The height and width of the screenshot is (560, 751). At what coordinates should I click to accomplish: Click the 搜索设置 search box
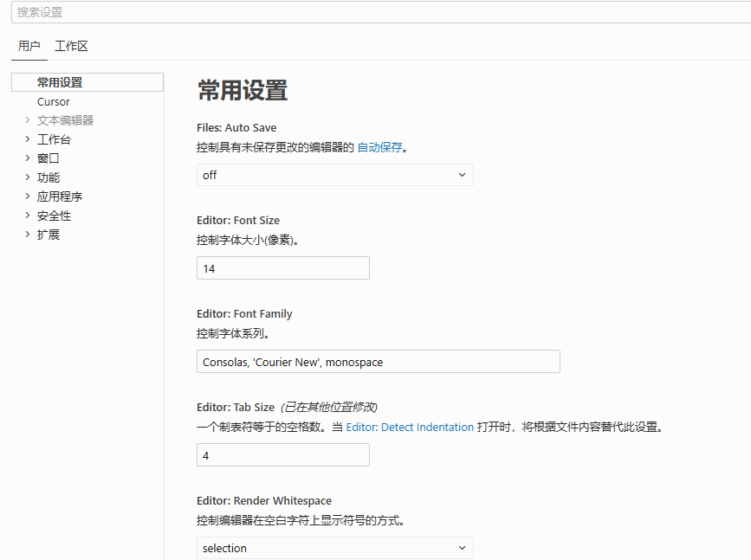click(x=381, y=12)
